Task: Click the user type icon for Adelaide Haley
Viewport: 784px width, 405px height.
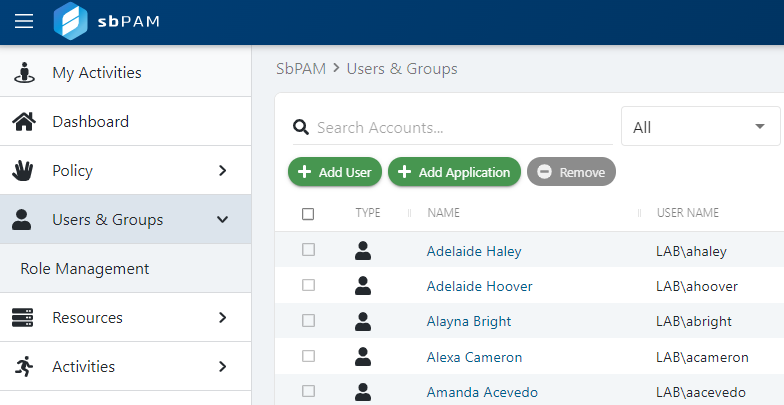Action: (363, 251)
